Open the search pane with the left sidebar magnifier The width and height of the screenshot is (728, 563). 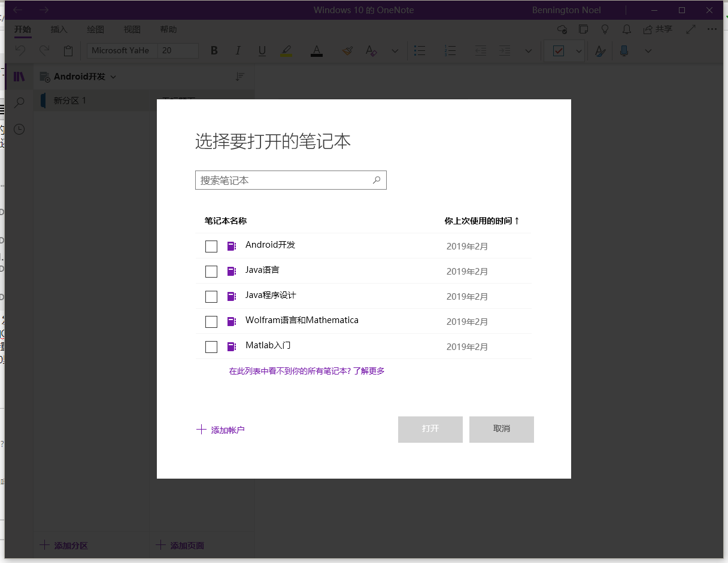click(19, 103)
